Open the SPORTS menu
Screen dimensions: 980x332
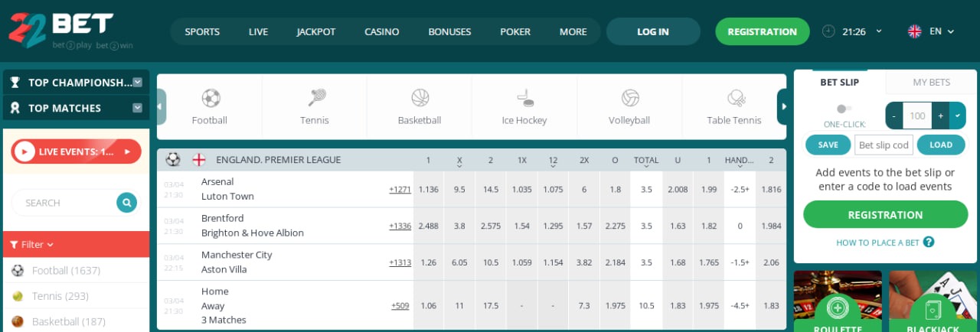[202, 31]
